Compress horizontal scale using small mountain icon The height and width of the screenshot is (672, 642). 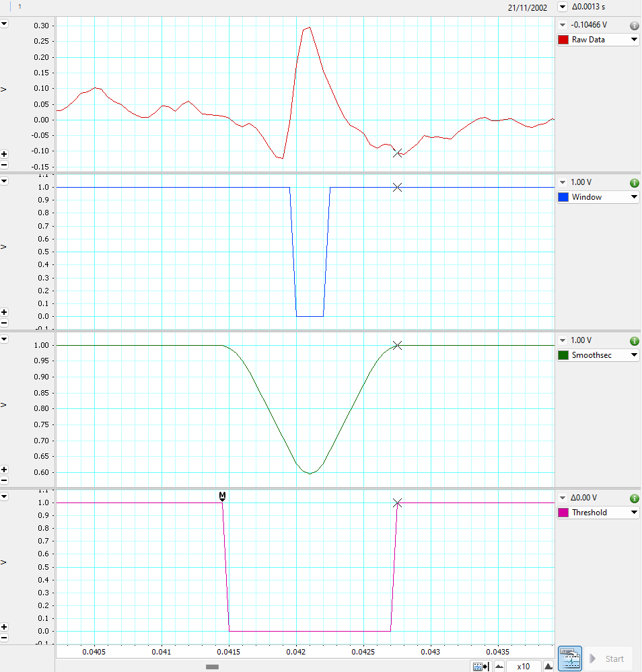pyautogui.click(x=499, y=667)
